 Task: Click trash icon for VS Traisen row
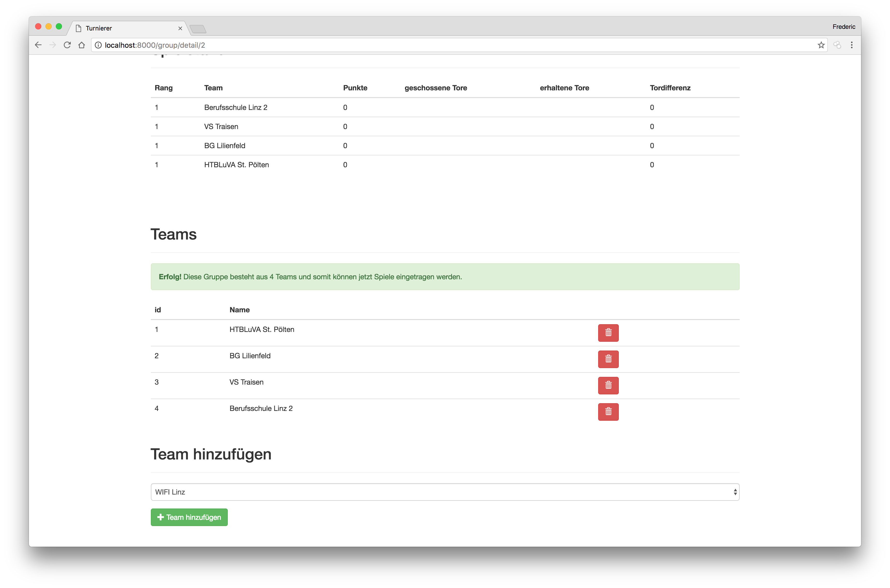coord(608,385)
